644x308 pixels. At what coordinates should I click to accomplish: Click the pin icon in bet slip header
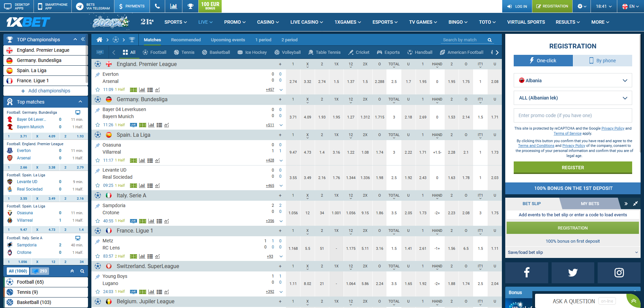coord(636,203)
